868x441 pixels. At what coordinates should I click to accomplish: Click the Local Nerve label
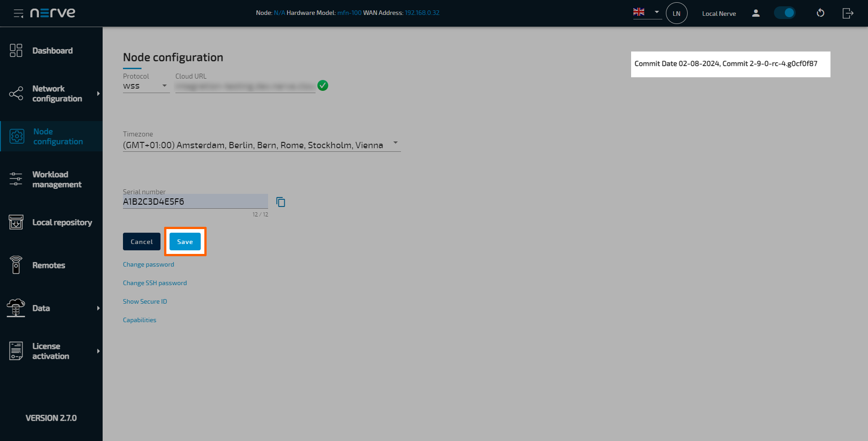pyautogui.click(x=719, y=14)
